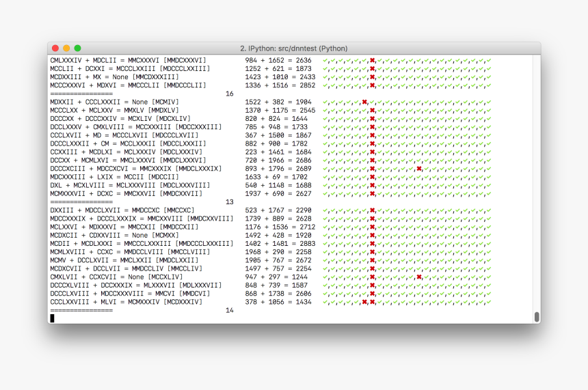
Task: Click 'DXXIII + MDCCLXVII = MMDCCXC [MMCCXC]'
Action: pyautogui.click(x=122, y=210)
